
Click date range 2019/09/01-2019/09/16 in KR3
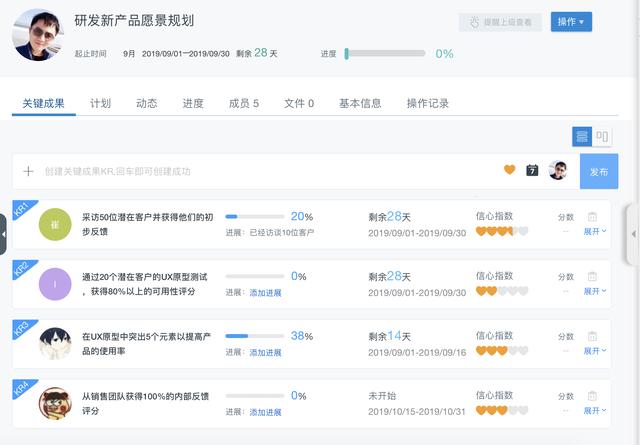[x=417, y=352]
